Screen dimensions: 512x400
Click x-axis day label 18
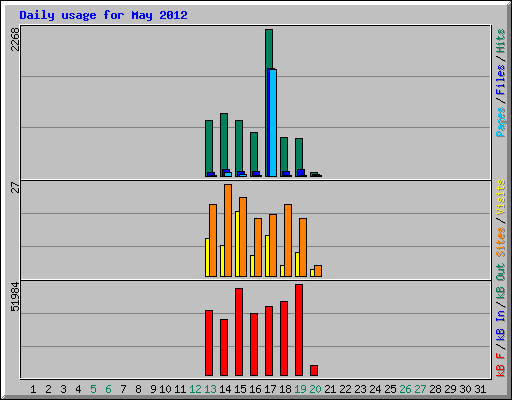pos(285,389)
